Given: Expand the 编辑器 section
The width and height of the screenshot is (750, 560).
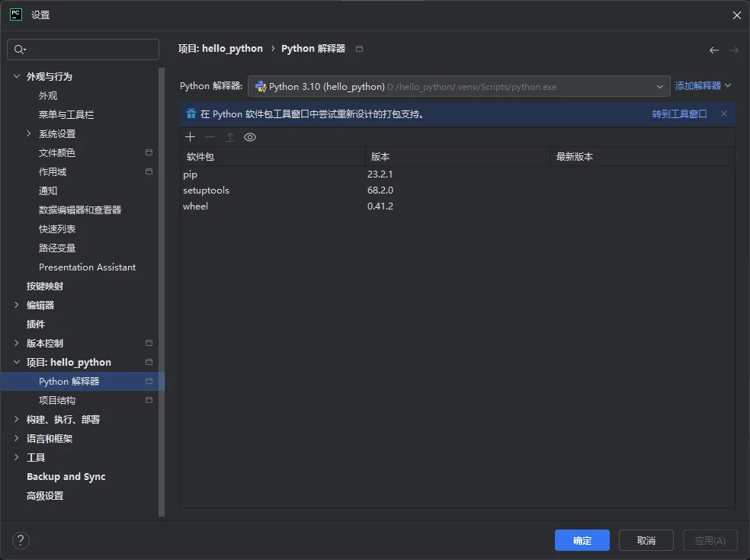Looking at the screenshot, I should 17,305.
